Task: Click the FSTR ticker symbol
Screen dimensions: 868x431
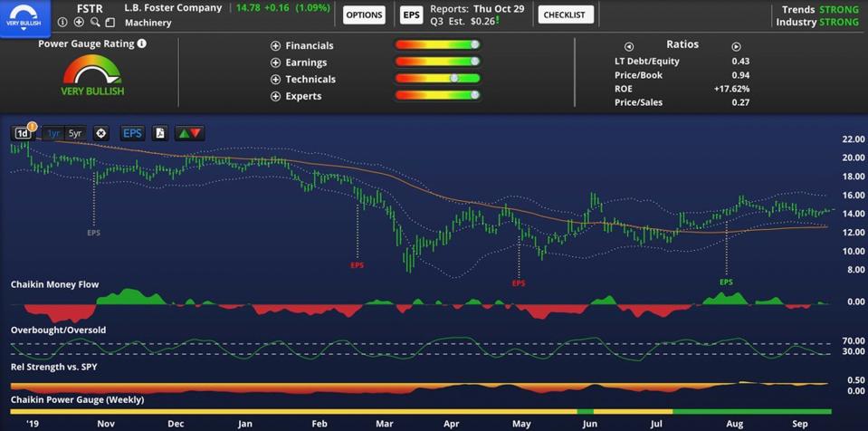Action: 89,8
